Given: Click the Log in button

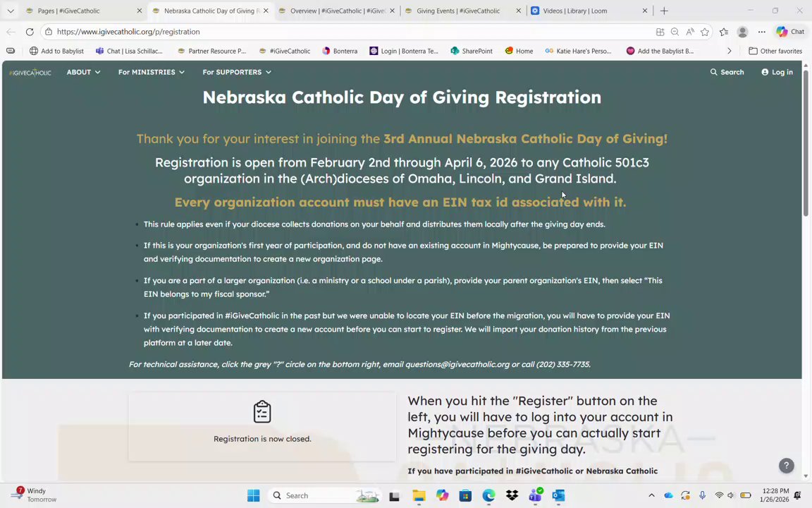Looking at the screenshot, I should click(777, 72).
